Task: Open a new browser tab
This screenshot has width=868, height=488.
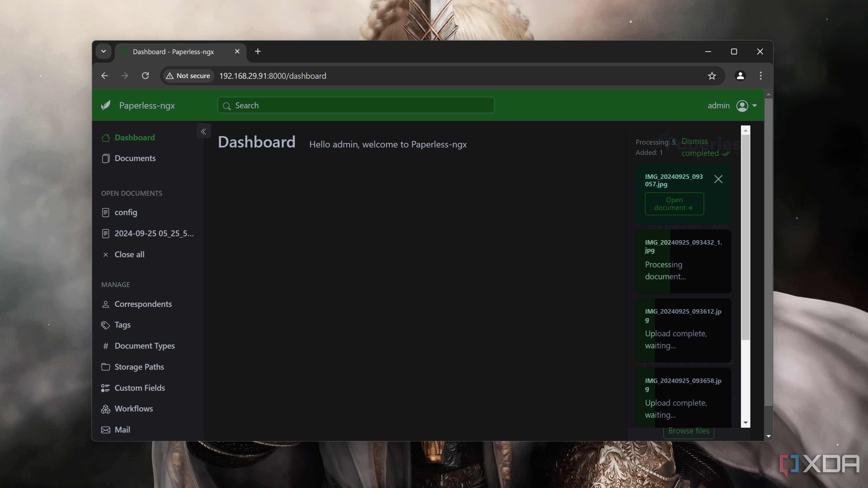Action: point(258,52)
